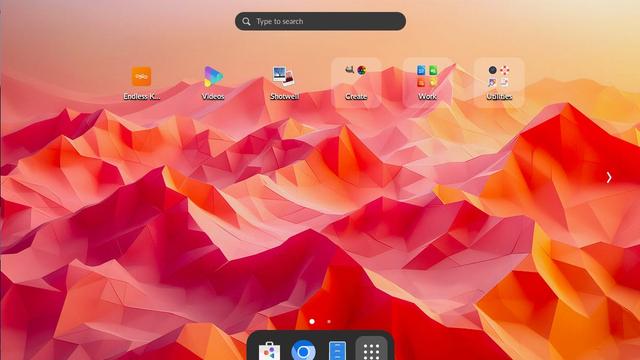Click the magnifier icon in search bar
The width and height of the screenshot is (640, 360).
246,21
